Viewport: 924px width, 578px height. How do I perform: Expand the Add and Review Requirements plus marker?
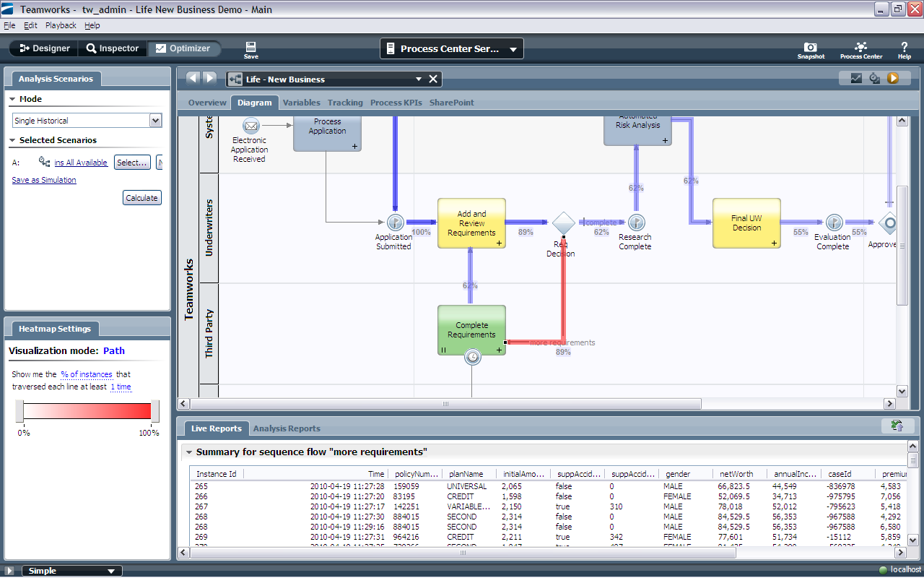tap(499, 243)
